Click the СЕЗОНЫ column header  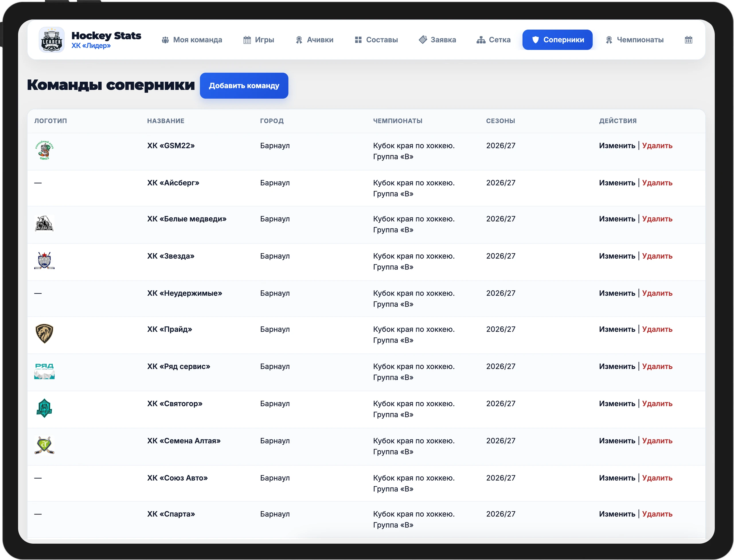500,121
